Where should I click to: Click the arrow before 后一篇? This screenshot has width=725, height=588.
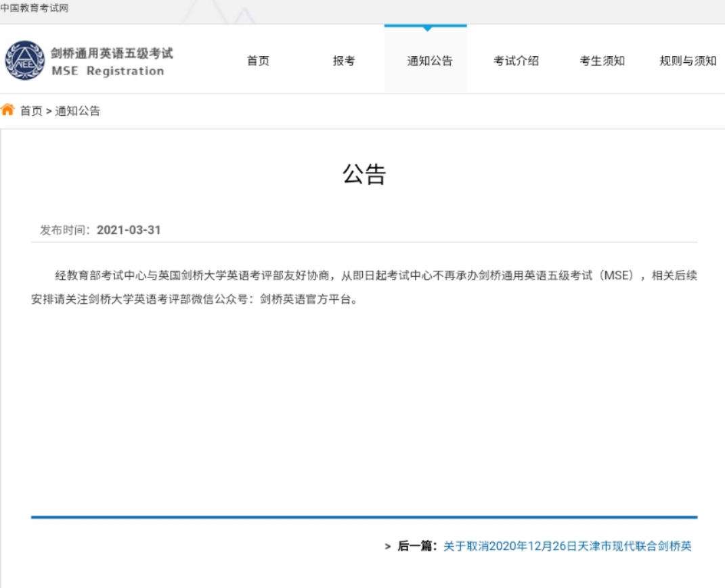387,546
